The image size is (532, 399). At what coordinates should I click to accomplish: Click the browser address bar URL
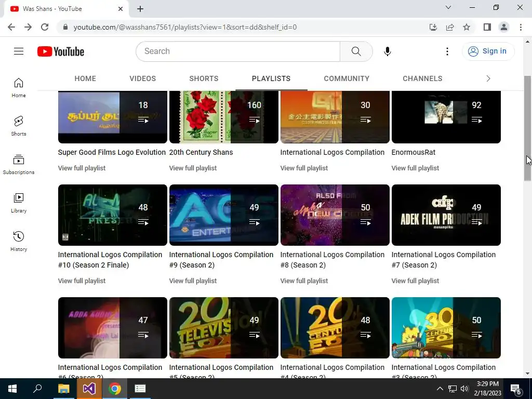[x=185, y=27]
